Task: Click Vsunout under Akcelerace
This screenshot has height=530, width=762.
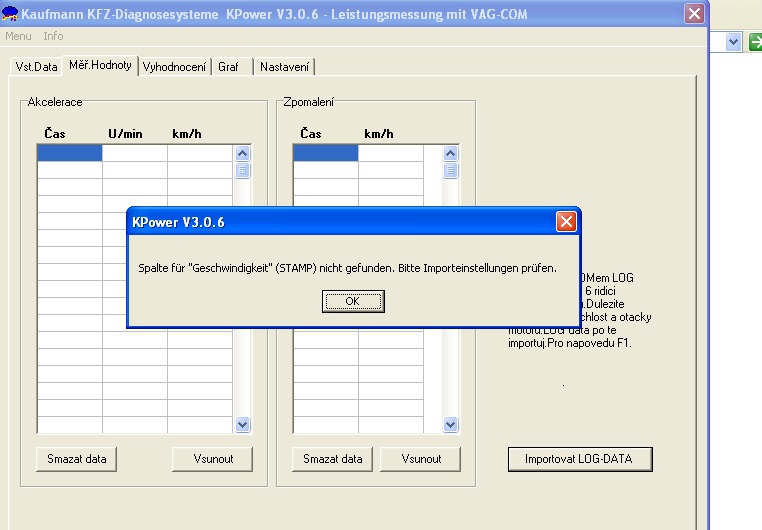Action: (x=212, y=459)
